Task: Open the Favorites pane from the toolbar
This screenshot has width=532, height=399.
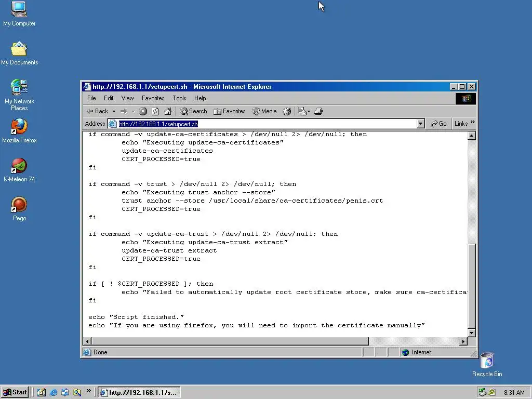Action: point(229,111)
